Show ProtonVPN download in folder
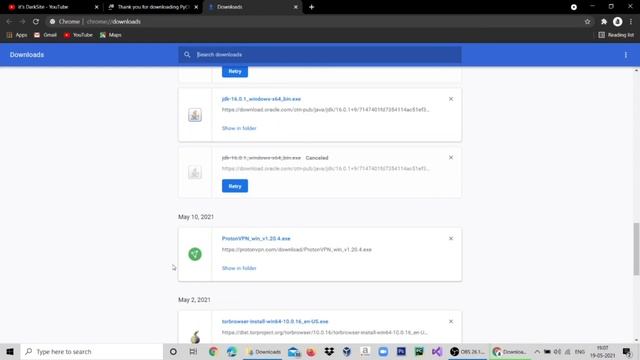640x360 pixels. 239,268
